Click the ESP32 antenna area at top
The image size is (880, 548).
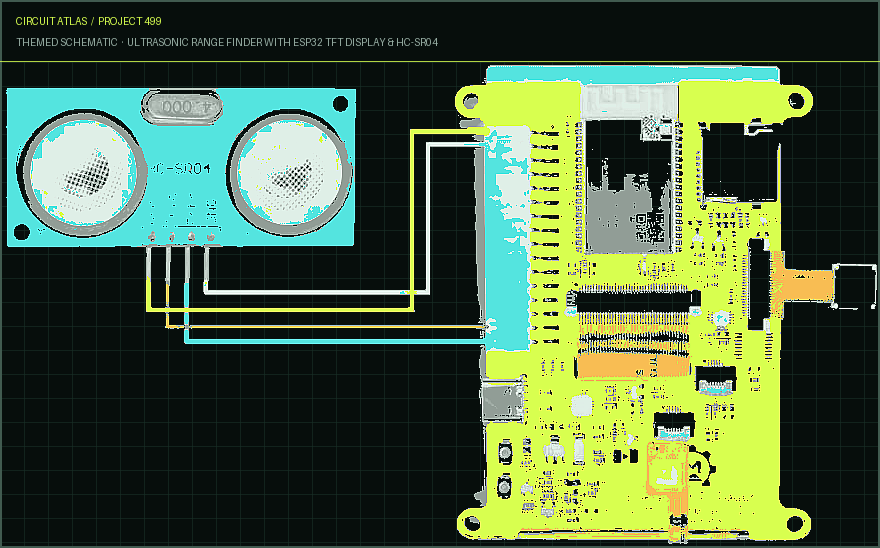click(628, 102)
